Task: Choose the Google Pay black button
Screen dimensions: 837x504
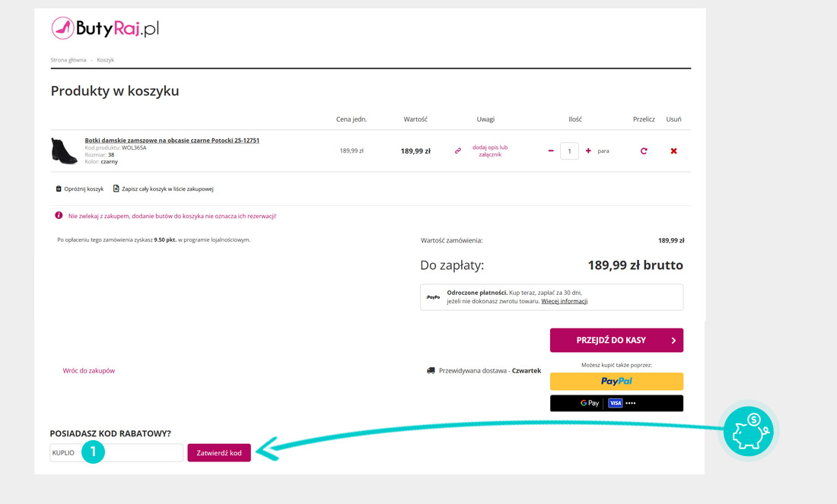Action: pyautogui.click(x=616, y=403)
